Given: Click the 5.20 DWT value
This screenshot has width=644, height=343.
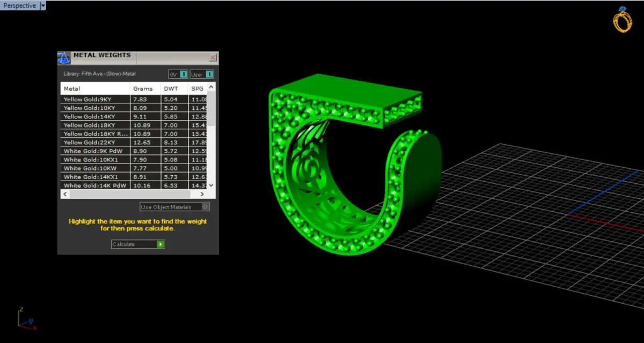Looking at the screenshot, I should pos(170,108).
